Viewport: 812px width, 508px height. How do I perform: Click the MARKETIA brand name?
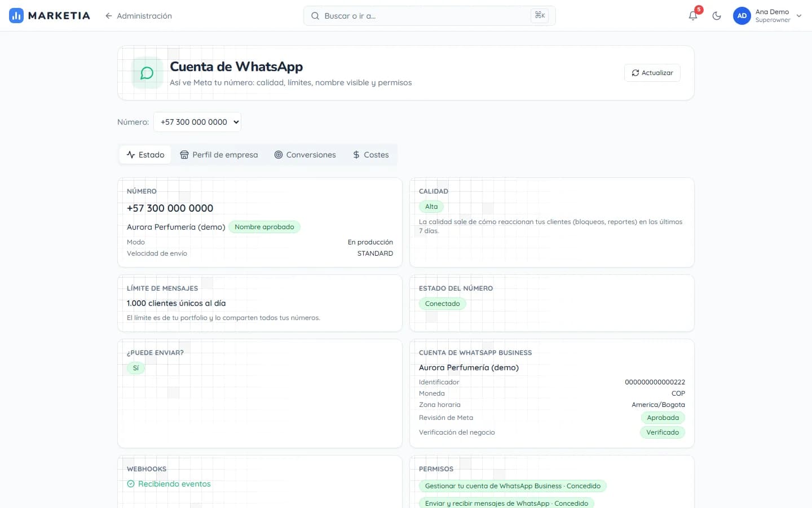pos(59,16)
